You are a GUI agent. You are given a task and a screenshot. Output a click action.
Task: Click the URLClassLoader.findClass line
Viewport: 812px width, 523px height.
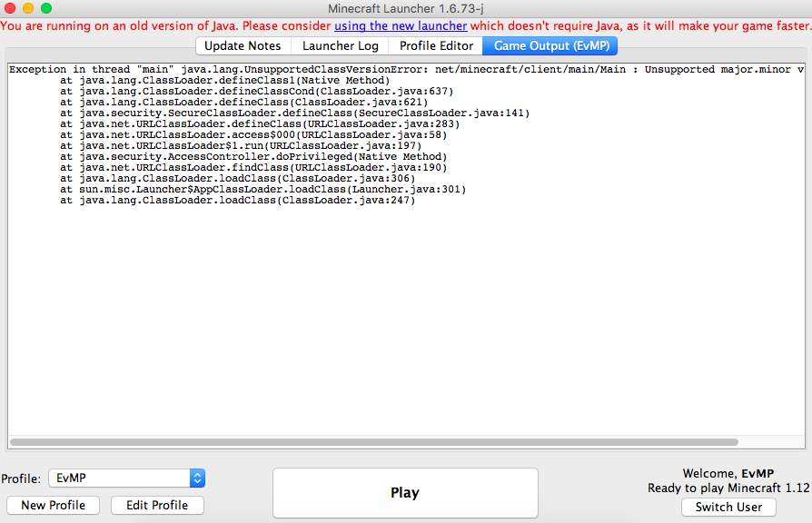tap(253, 167)
